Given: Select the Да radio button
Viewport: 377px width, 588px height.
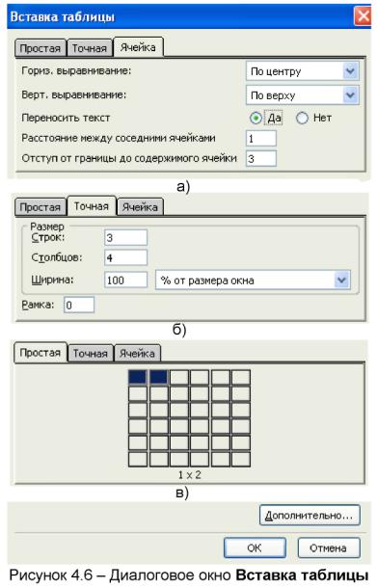Looking at the screenshot, I should click(256, 119).
